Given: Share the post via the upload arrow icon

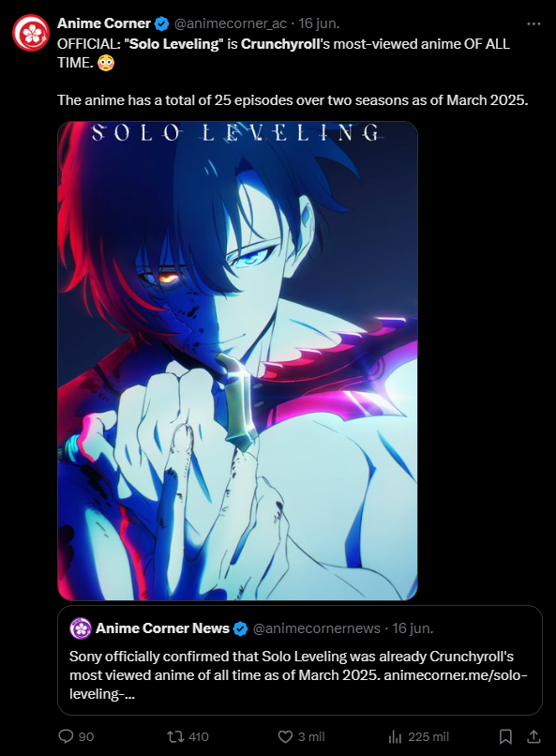Looking at the screenshot, I should click(533, 736).
